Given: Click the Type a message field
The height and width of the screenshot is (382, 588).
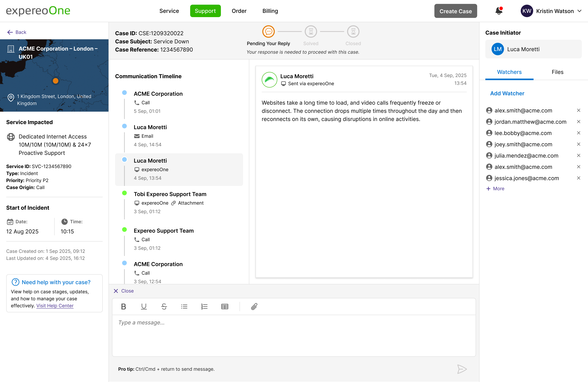Looking at the screenshot, I should click(x=293, y=335).
